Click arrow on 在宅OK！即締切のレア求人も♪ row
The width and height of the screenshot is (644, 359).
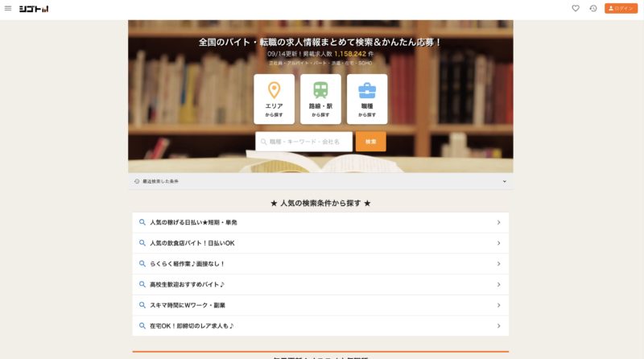click(x=498, y=326)
